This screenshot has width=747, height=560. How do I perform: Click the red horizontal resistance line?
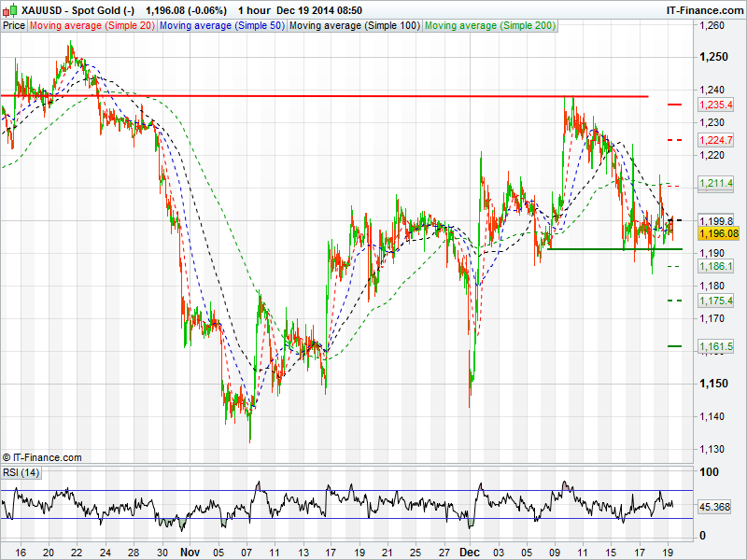[x=324, y=96]
